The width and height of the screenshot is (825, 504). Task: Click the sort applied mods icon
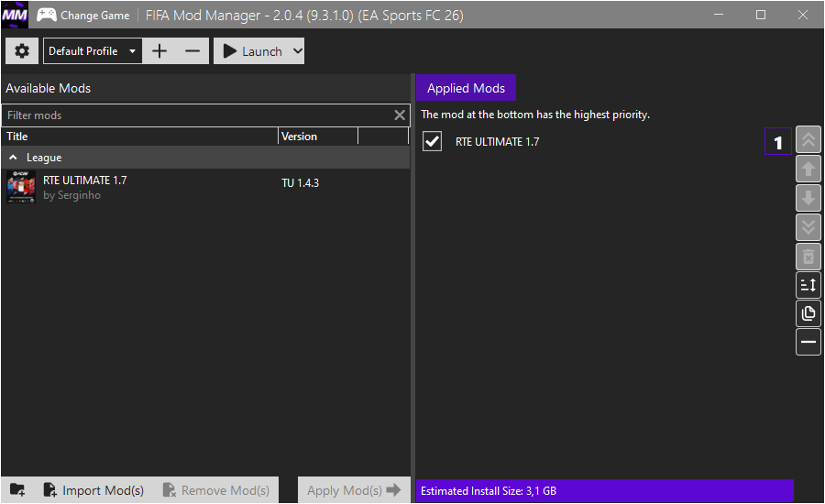[808, 285]
